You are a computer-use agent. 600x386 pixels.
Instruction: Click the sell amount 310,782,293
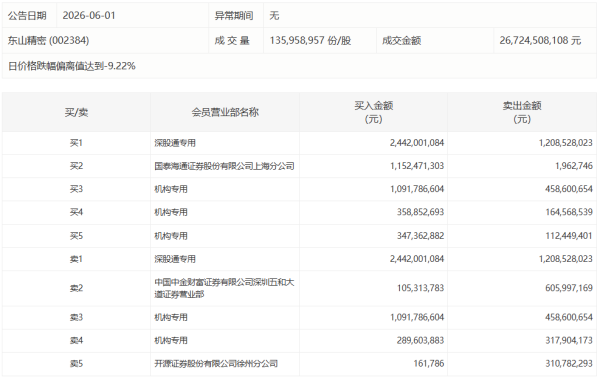coord(569,364)
